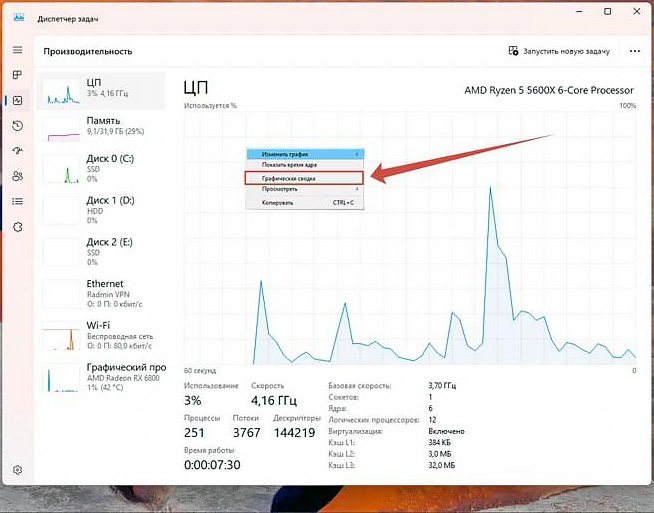Screen dimensions: 654x513
Task: Open the Details list page icon
Action: [x=17, y=202]
